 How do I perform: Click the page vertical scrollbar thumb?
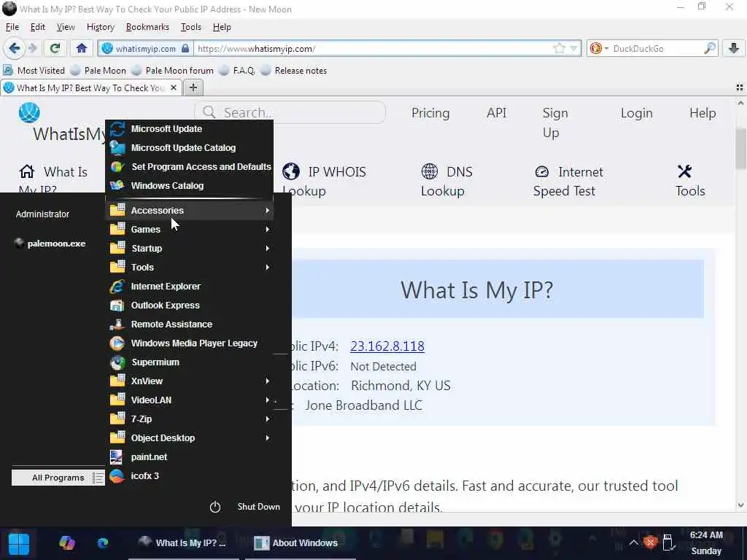[741, 147]
